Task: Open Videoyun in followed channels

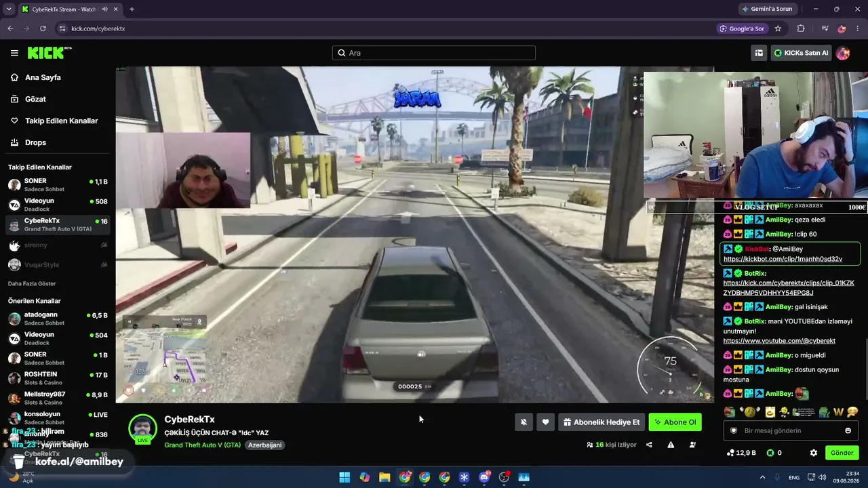Action: [58, 205]
